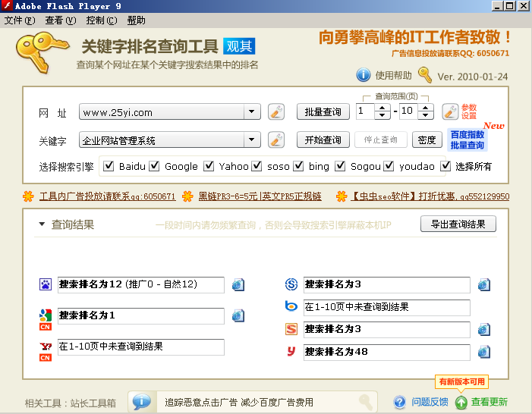Toggle the bing checkbox
Image resolution: width=532 pixels, height=414 pixels.
click(298, 166)
